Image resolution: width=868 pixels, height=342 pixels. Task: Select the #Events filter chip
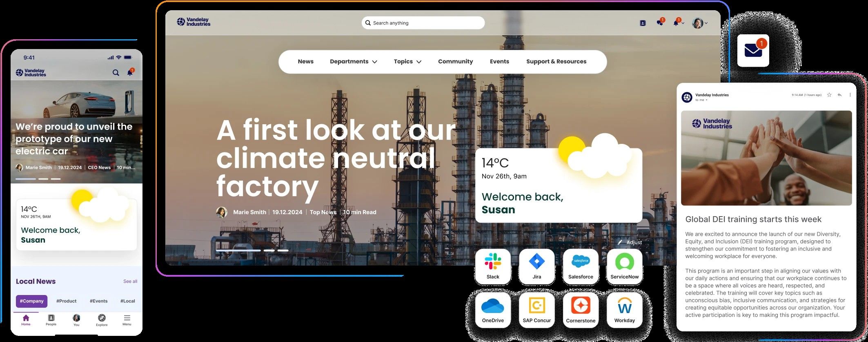tap(98, 301)
